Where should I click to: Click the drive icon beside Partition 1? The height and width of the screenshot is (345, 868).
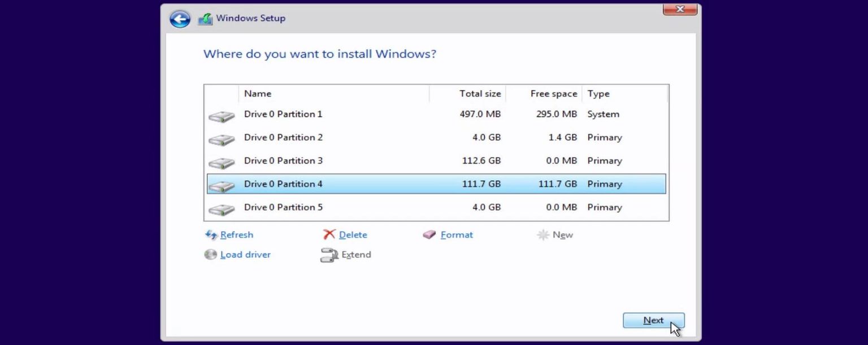221,116
